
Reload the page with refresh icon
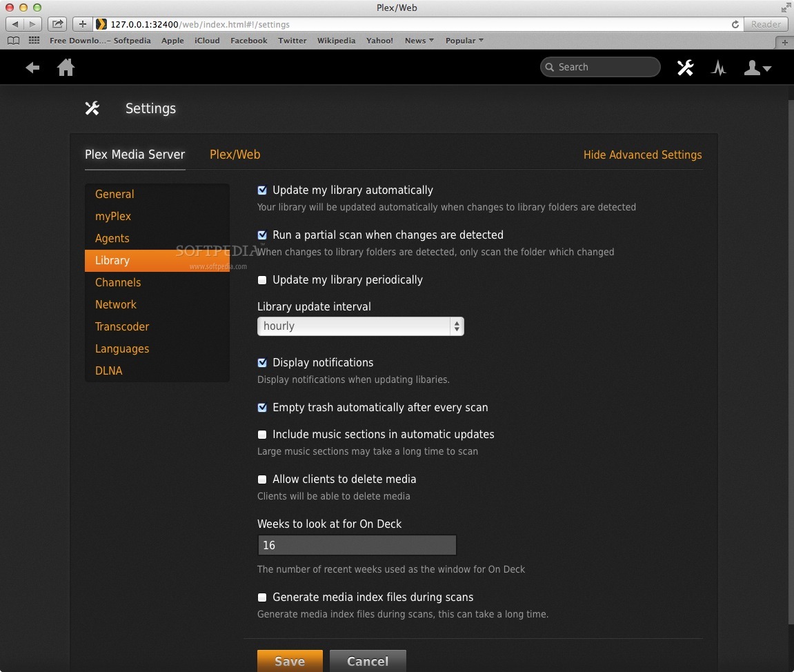[735, 24]
